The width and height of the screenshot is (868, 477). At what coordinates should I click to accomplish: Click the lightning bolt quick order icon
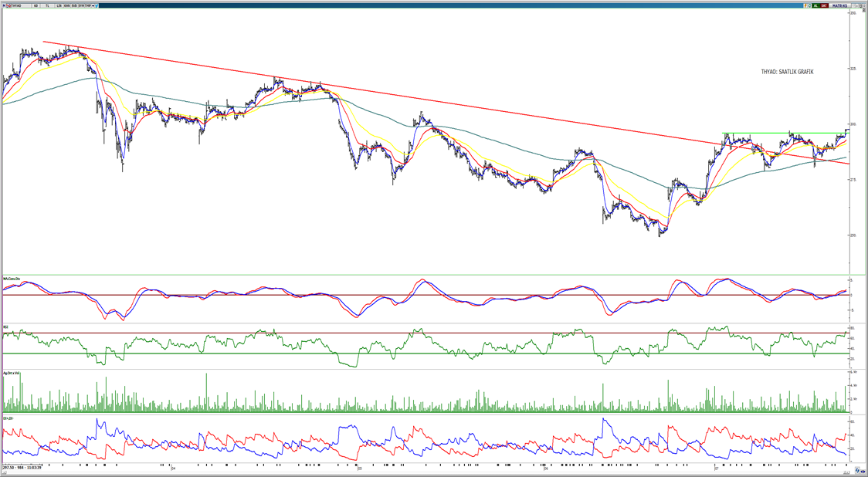tap(805, 5)
